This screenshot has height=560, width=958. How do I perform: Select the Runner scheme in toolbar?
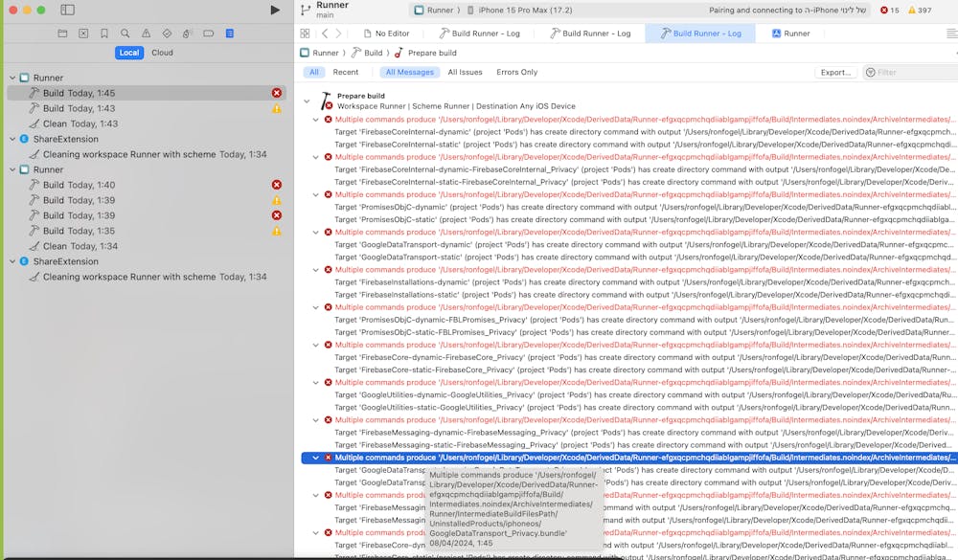tap(434, 10)
